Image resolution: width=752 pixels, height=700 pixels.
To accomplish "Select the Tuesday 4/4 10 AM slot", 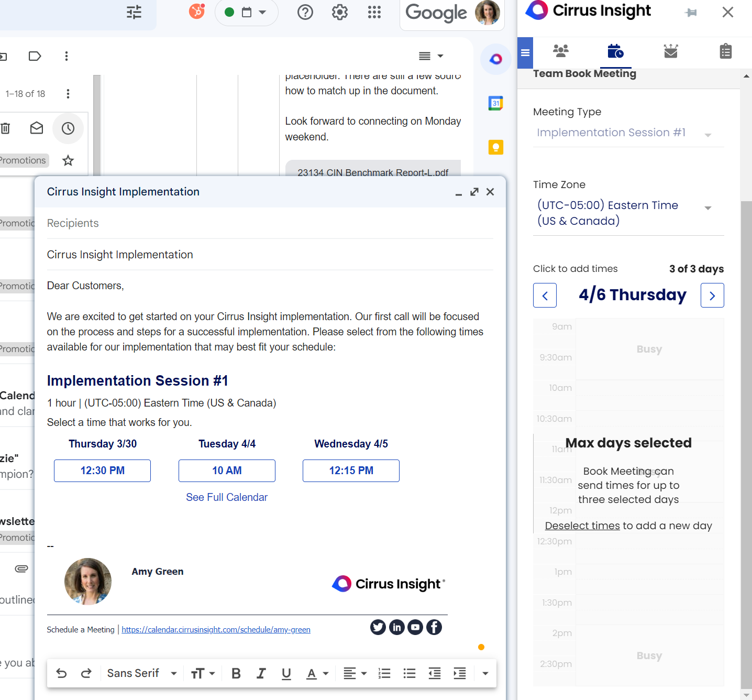I will (x=227, y=471).
